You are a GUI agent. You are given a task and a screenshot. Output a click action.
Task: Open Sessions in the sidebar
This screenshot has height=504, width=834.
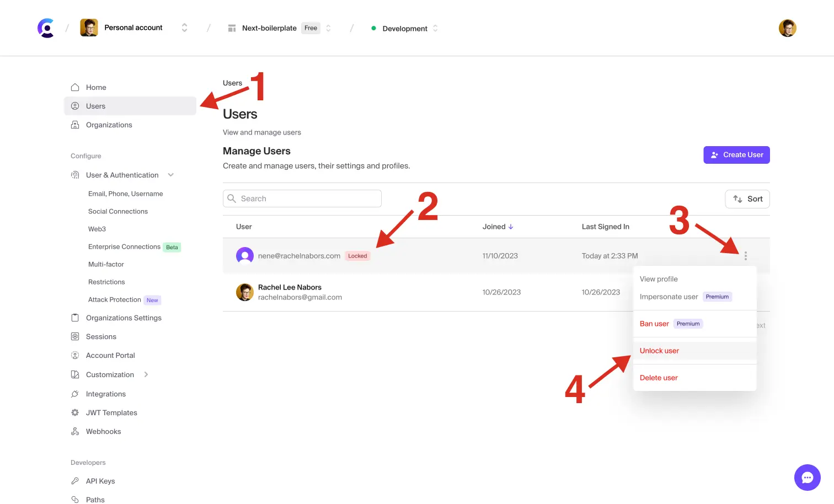coord(101,337)
